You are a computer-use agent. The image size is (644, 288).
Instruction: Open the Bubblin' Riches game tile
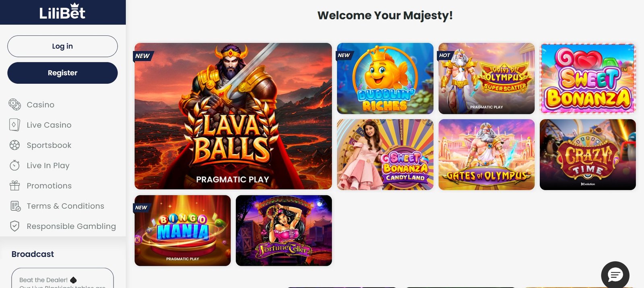[385, 79]
